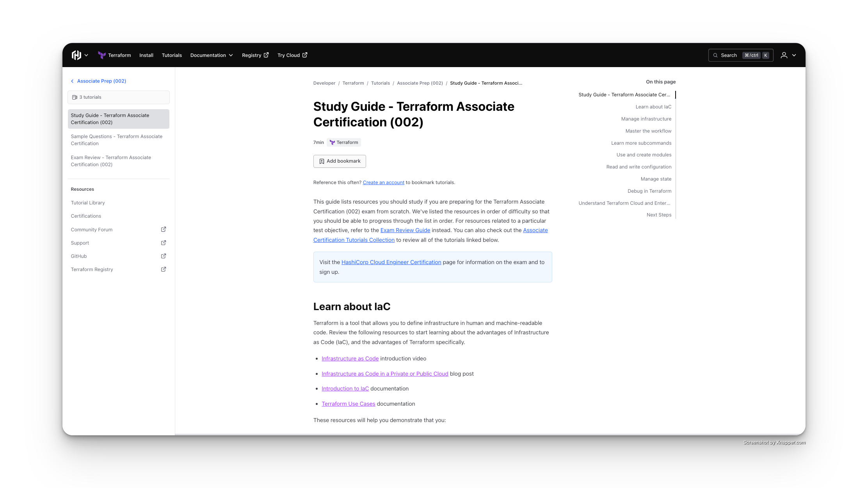Click the Terraform Registry external link icon
This screenshot has height=488, width=868.
click(x=164, y=269)
